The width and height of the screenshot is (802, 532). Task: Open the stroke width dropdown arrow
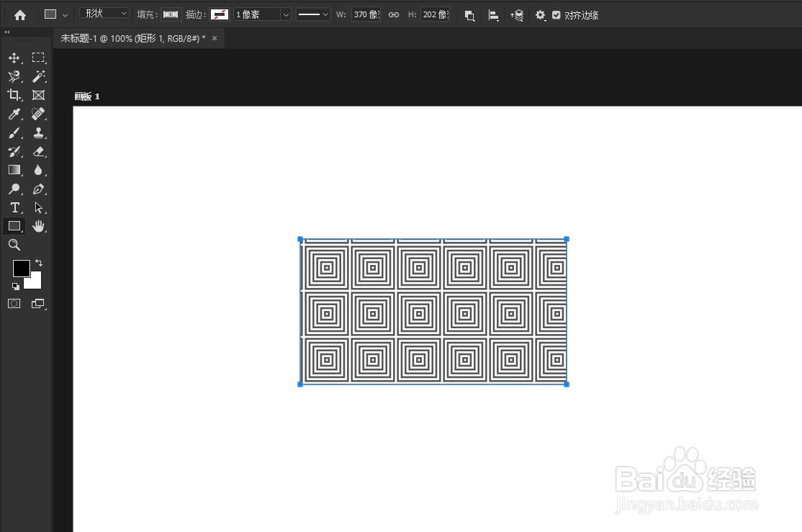coord(286,15)
